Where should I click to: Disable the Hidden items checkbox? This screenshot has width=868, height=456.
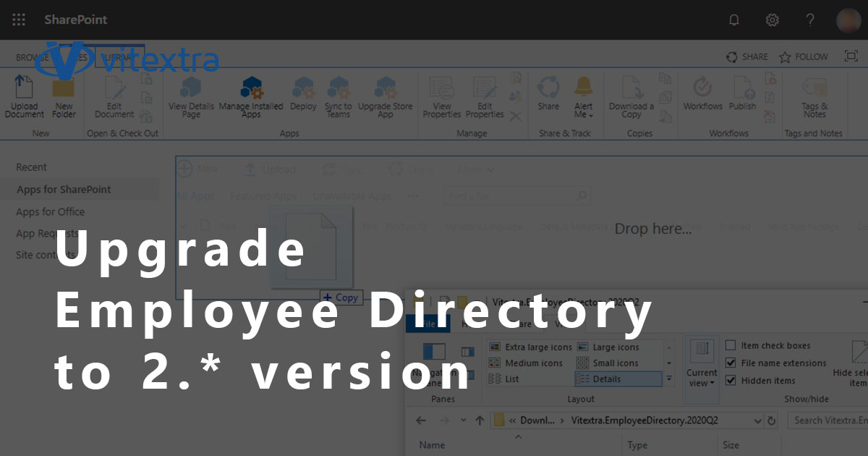[731, 380]
